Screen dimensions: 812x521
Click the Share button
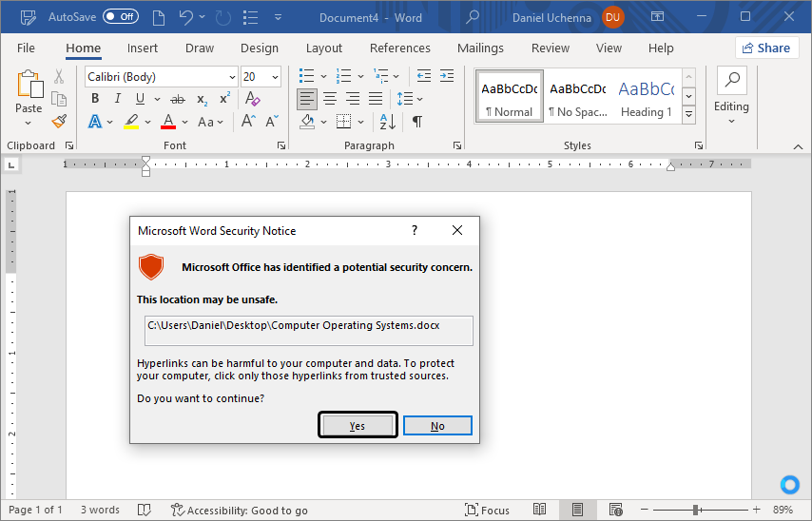pyautogui.click(x=766, y=48)
